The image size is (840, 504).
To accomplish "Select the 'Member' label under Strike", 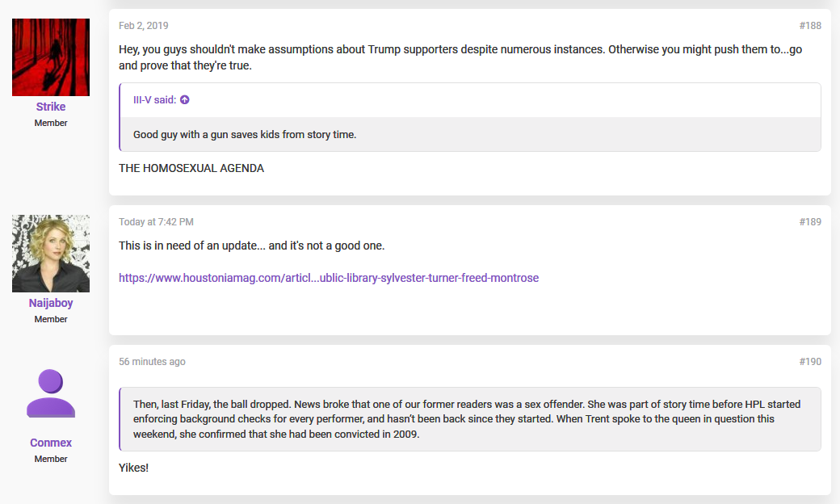I will (x=51, y=123).
